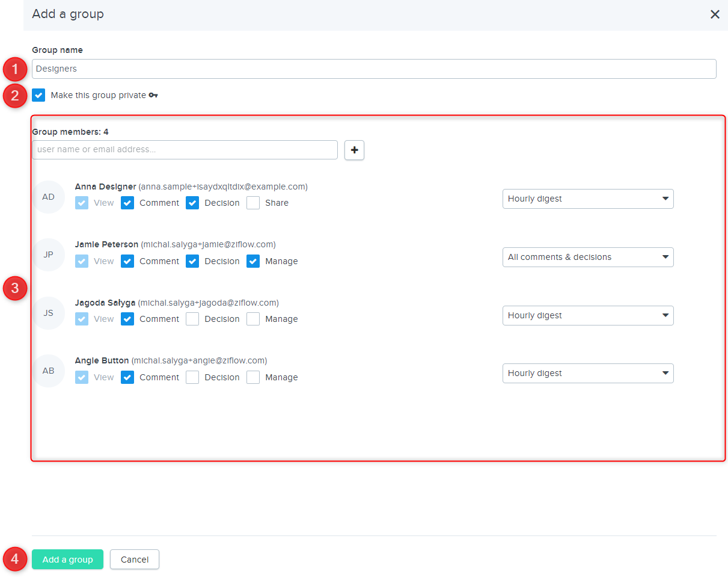Click the key icon next to private option

(x=153, y=95)
